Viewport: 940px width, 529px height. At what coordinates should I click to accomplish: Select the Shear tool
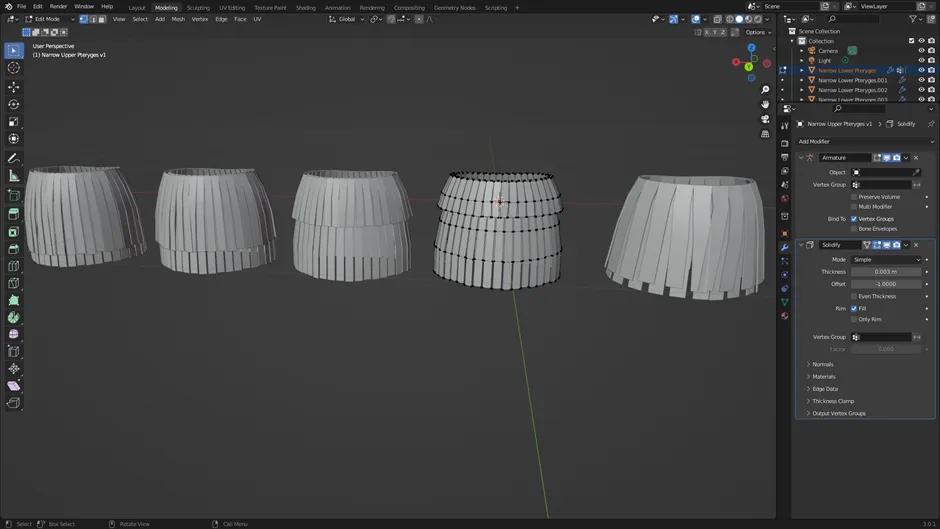(13, 386)
